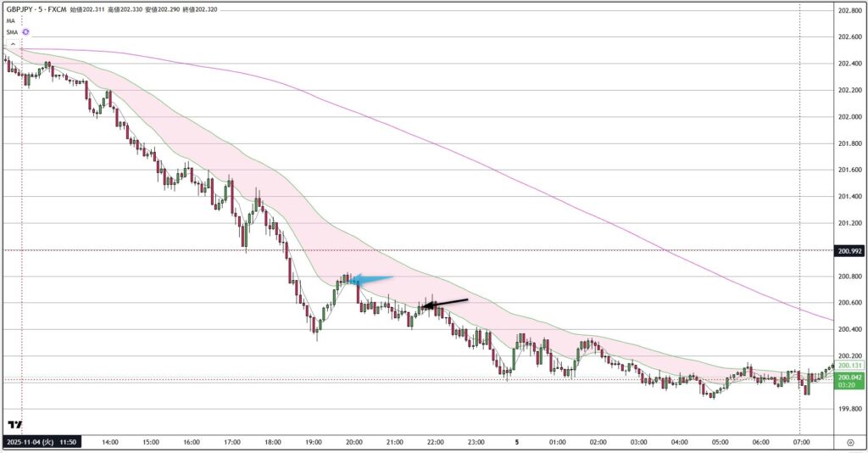868x453 pixels.
Task: Select the MA indicator legend
Action: pyautogui.click(x=10, y=20)
